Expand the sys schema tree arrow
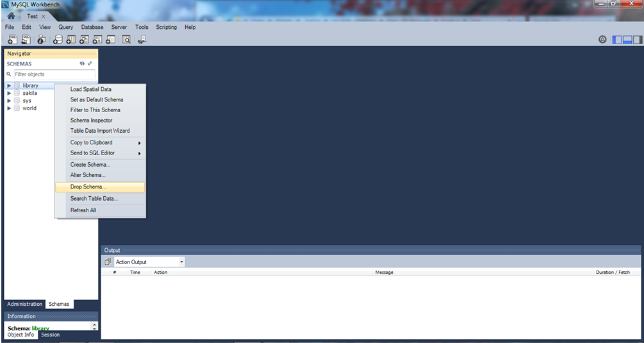 click(x=9, y=101)
